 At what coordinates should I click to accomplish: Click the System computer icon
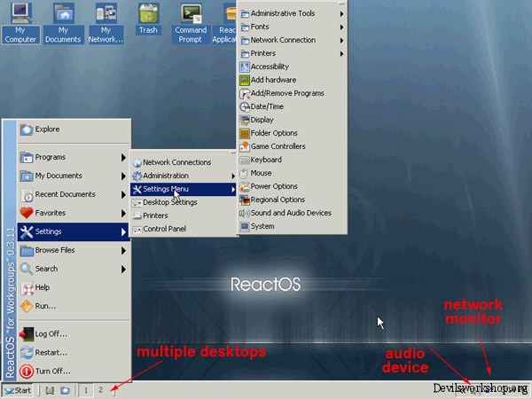click(x=245, y=227)
